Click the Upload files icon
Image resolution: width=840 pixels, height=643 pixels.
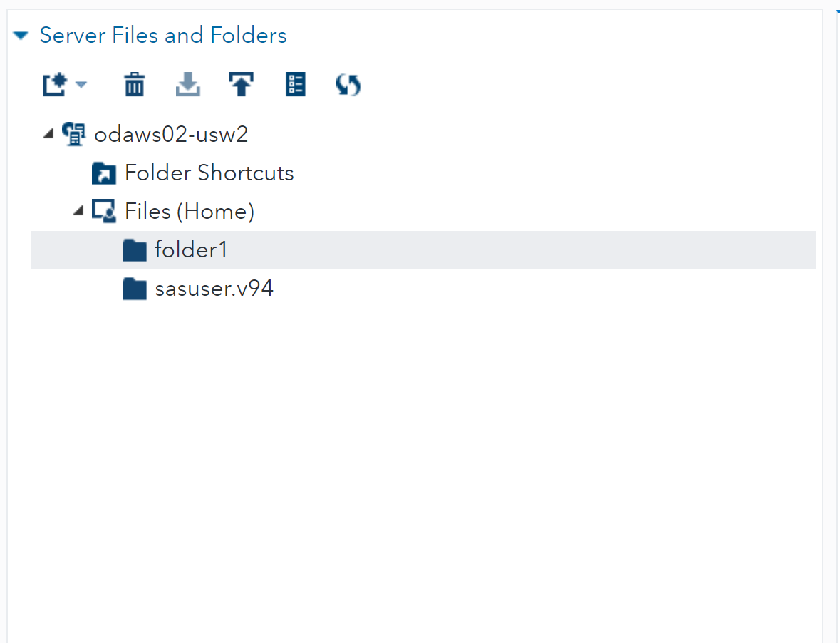click(x=242, y=84)
